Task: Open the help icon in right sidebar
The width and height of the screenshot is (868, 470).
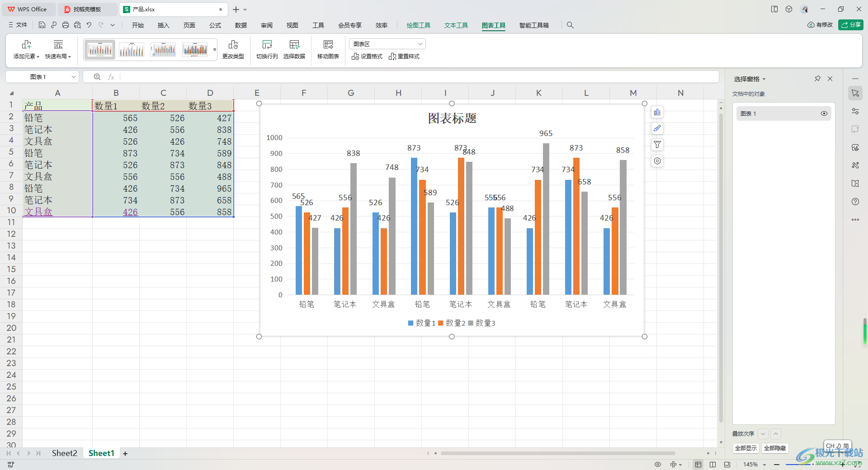Action: click(x=855, y=202)
